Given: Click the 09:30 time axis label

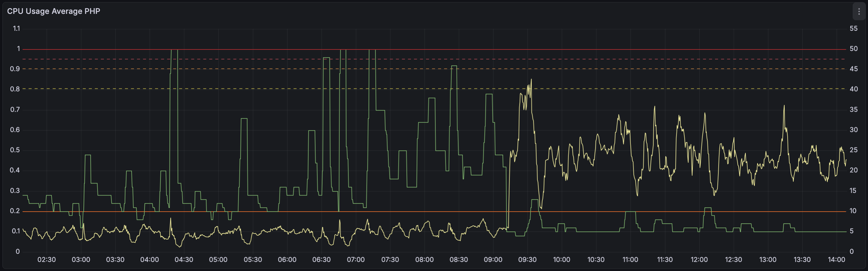Looking at the screenshot, I should [x=527, y=260].
